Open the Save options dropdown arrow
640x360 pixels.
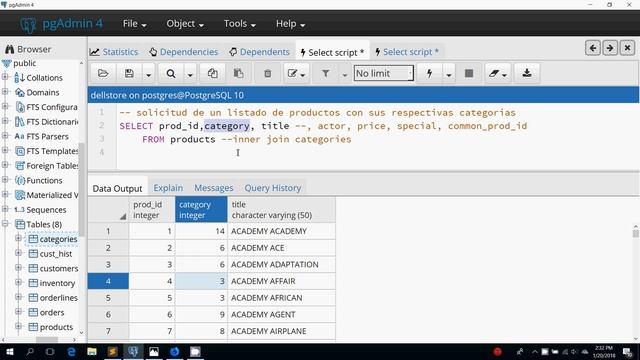coord(149,74)
